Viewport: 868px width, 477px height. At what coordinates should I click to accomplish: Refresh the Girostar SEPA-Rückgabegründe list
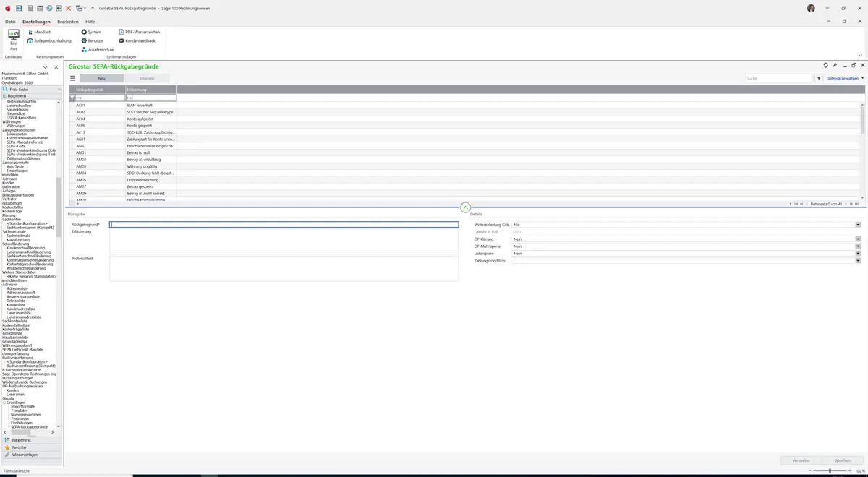826,65
